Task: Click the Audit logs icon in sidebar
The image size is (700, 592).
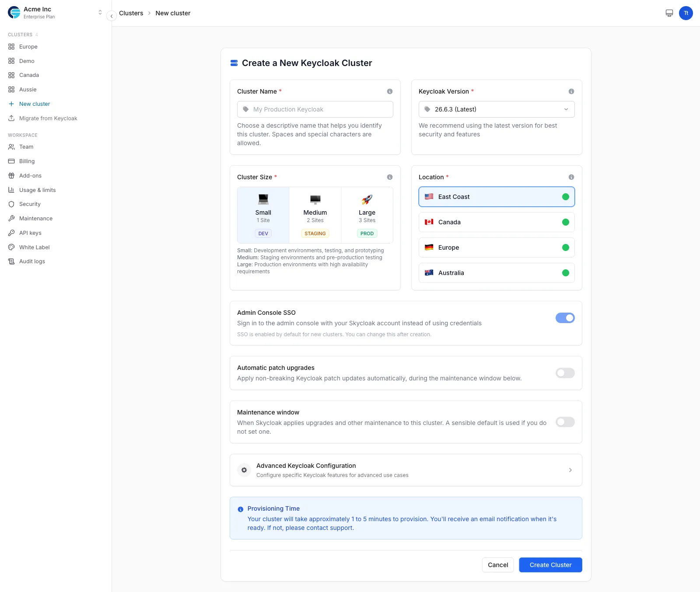Action: point(11,261)
